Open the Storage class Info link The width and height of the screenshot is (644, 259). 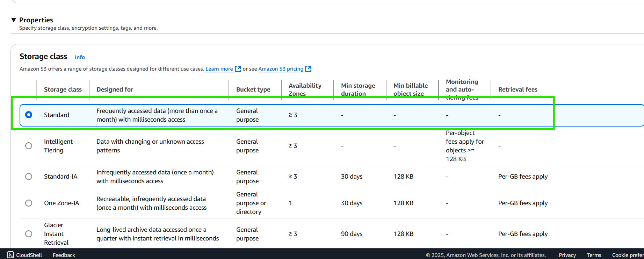(80, 57)
